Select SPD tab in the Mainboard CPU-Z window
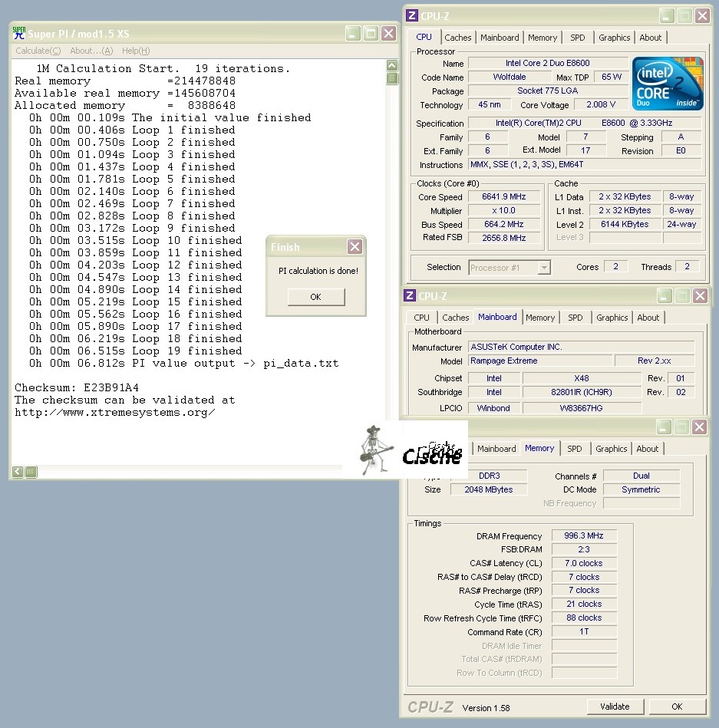The image size is (719, 728). click(x=575, y=318)
